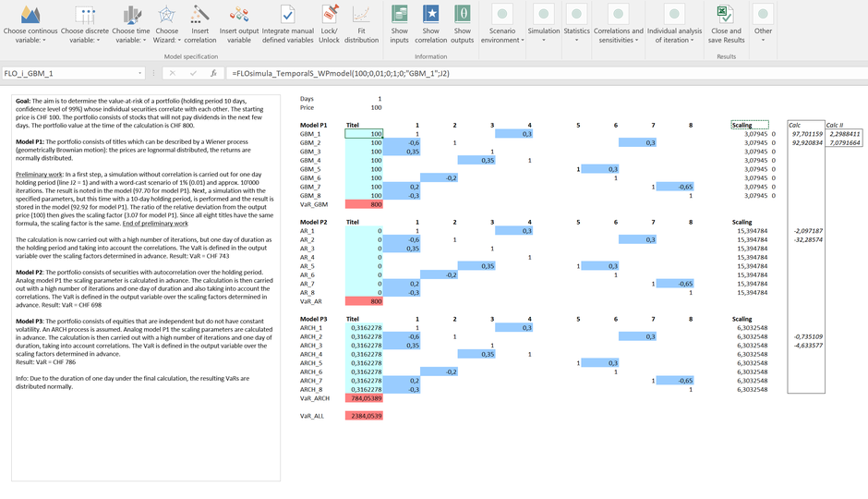Click the Insert correlation icon
The height and width of the screenshot is (499, 868).
[x=199, y=16]
